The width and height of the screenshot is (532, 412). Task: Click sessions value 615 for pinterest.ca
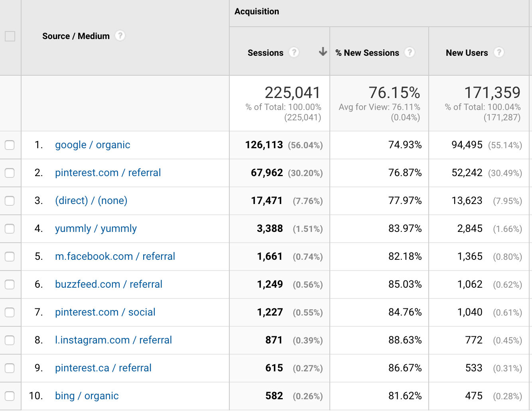coord(274,368)
